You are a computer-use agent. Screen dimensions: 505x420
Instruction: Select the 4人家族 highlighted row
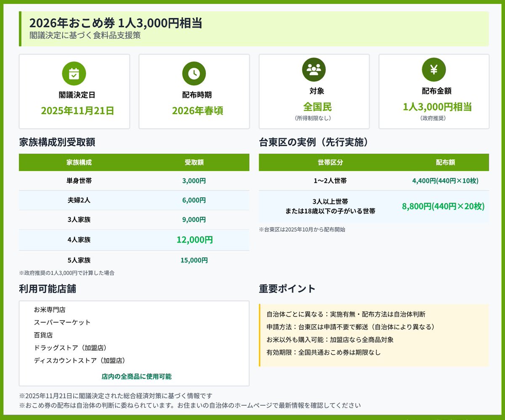(x=134, y=239)
